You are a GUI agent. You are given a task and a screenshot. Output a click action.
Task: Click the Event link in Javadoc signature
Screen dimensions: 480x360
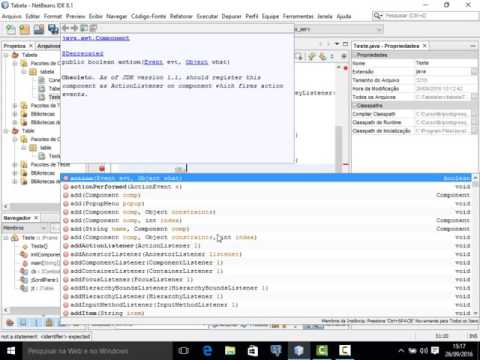point(153,62)
